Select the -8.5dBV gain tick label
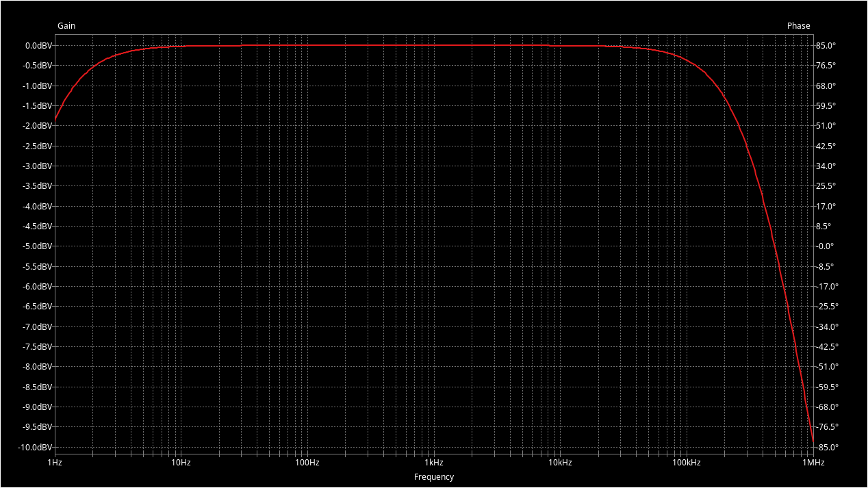Viewport: 868px width, 488px height. click(x=37, y=387)
